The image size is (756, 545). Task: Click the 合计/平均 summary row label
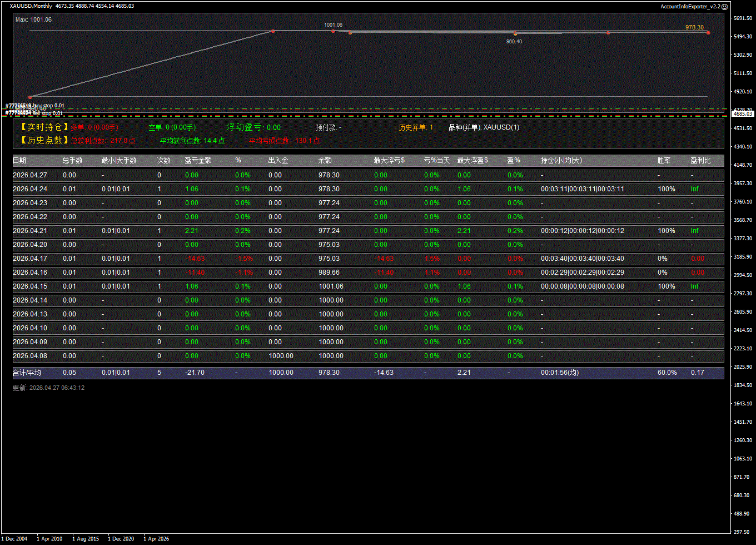click(x=27, y=373)
